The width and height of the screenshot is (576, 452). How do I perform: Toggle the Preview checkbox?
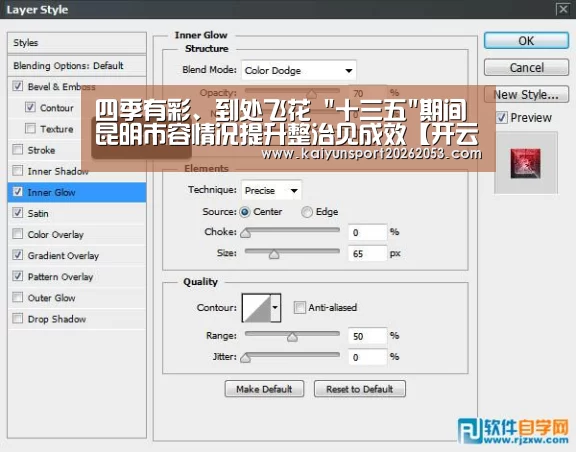coord(502,118)
